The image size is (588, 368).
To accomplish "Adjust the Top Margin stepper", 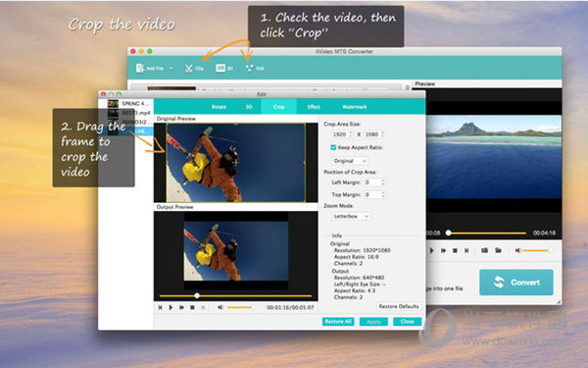I will click(383, 194).
